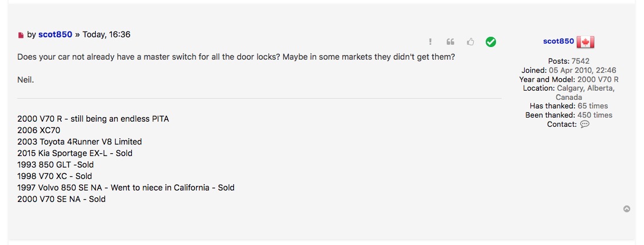Open the contact speech bubble icon
Viewport: 644px width, 245px height.
click(x=584, y=125)
